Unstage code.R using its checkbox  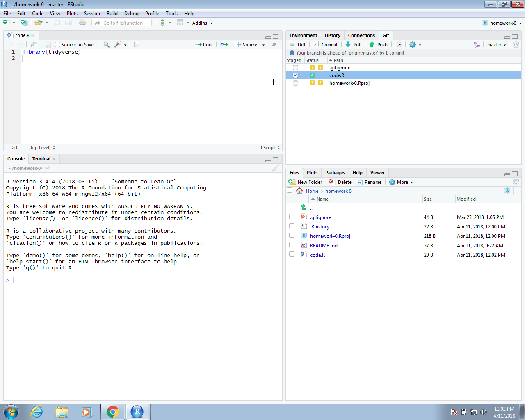295,75
